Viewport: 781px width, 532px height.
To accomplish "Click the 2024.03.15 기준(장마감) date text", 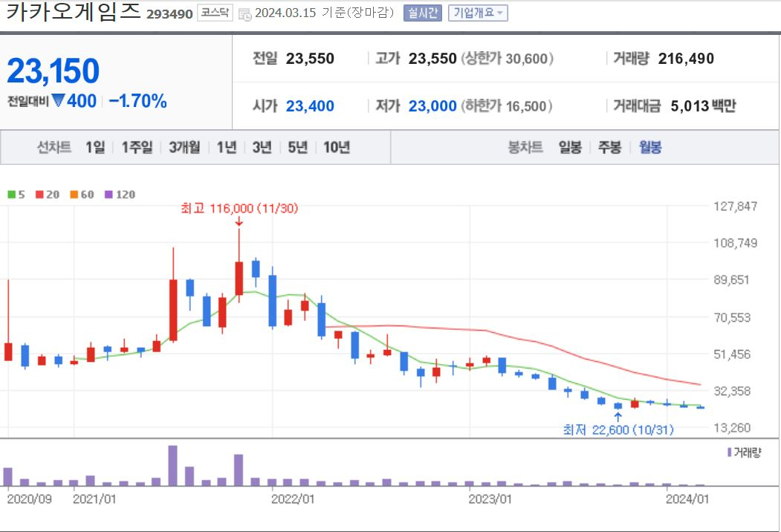I will [324, 13].
